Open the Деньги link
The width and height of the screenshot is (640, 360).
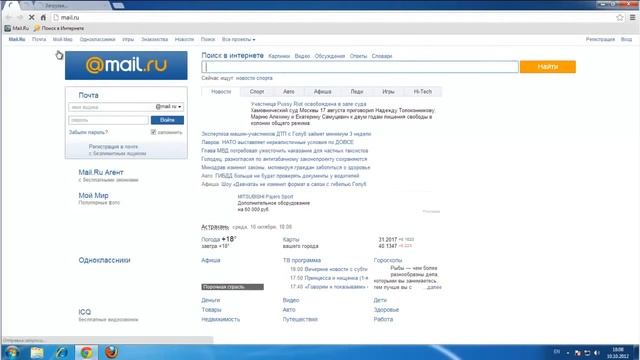click(211, 300)
